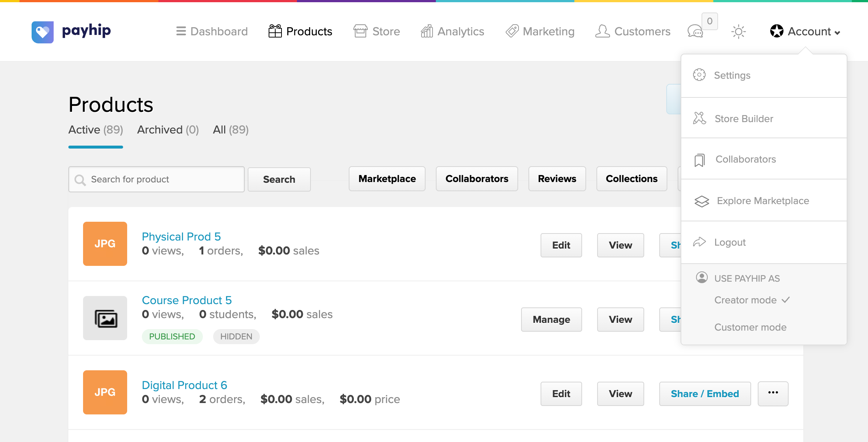The height and width of the screenshot is (442, 868).
Task: Open Analytics in top navigation
Action: tap(452, 31)
